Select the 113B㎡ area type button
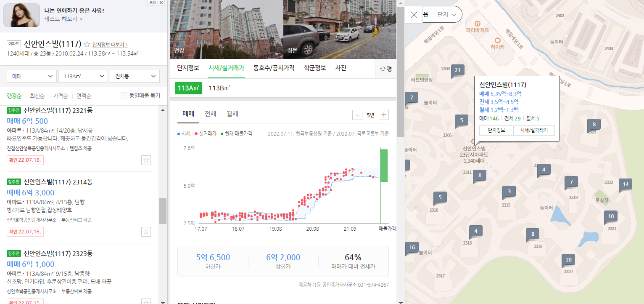Screen dimensions: 644x304 [x=219, y=88]
